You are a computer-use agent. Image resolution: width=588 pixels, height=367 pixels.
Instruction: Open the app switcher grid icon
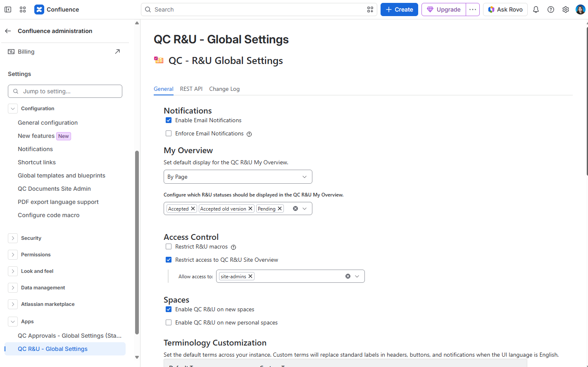(23, 9)
